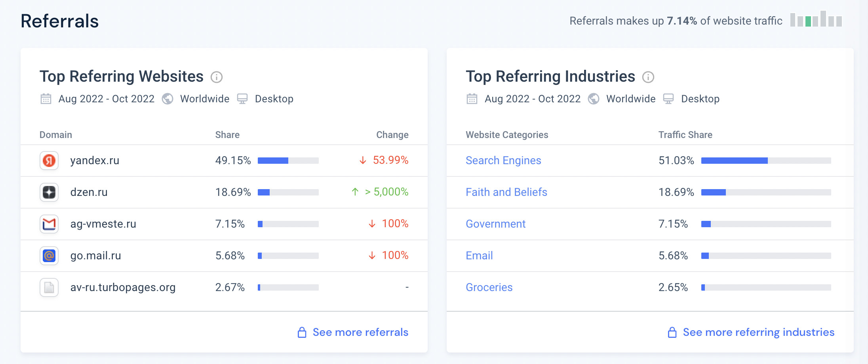Open info tooltip for Top Referring Industries
The height and width of the screenshot is (364, 868).
click(x=648, y=77)
